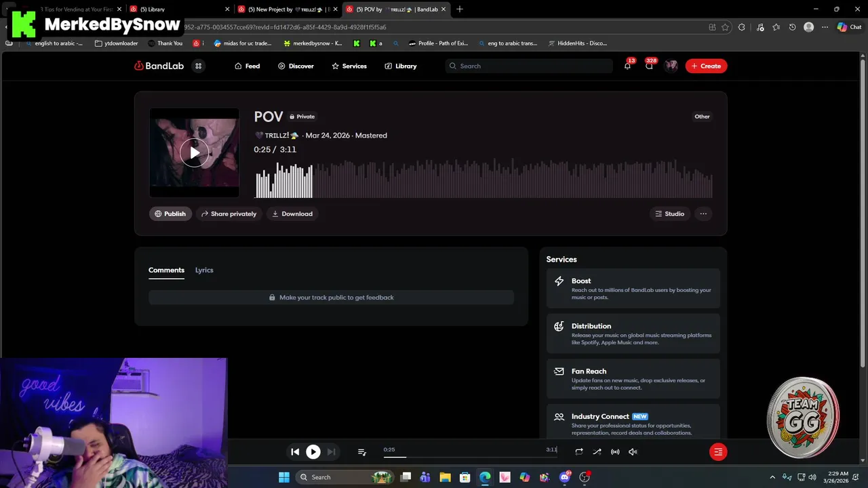Open the Windows Start menu

[284, 477]
